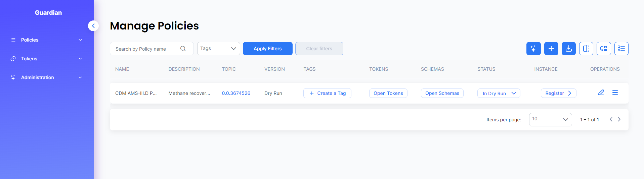Click the AI sparkle search icon button

click(533, 49)
